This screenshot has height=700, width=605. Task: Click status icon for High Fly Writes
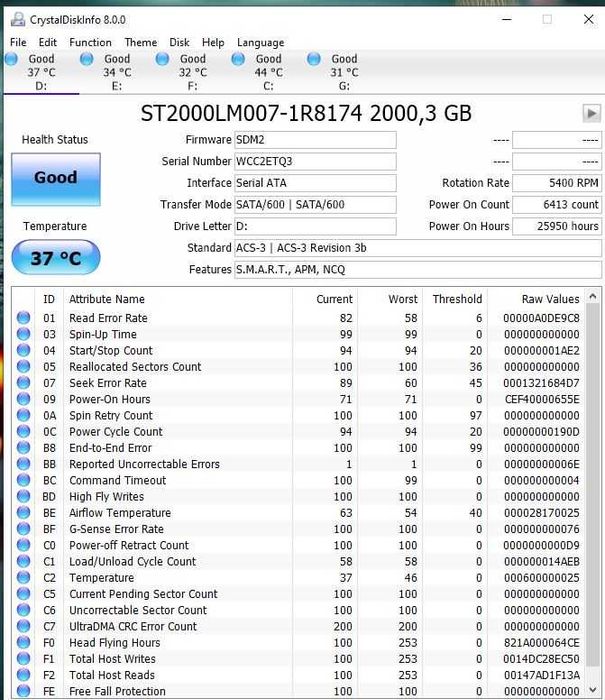coord(23,496)
